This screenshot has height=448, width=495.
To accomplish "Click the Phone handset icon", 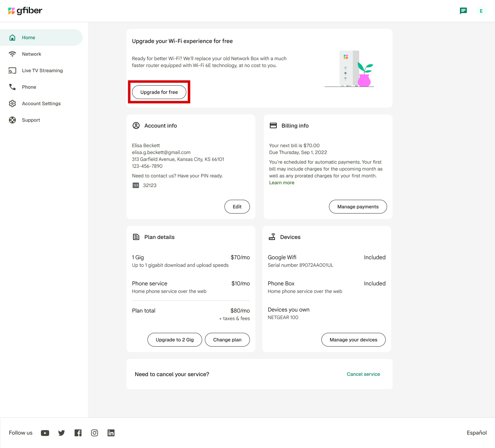I will [12, 87].
